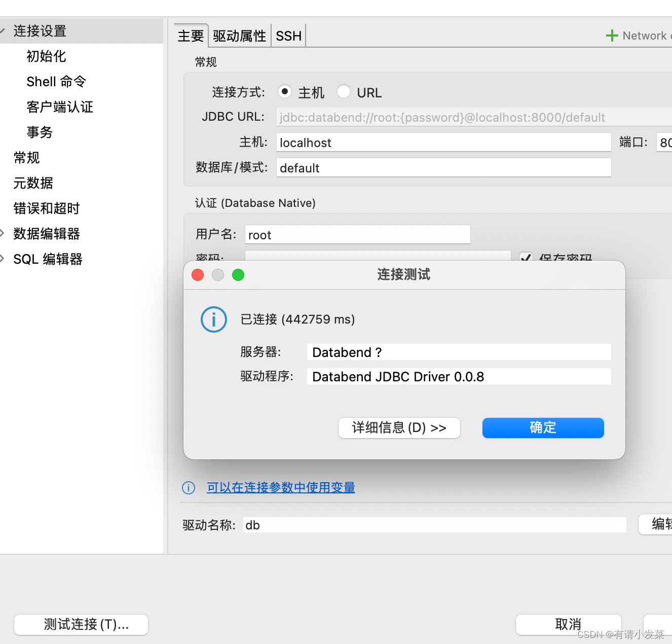Collapse the 连接设置 tree section

tap(2, 30)
